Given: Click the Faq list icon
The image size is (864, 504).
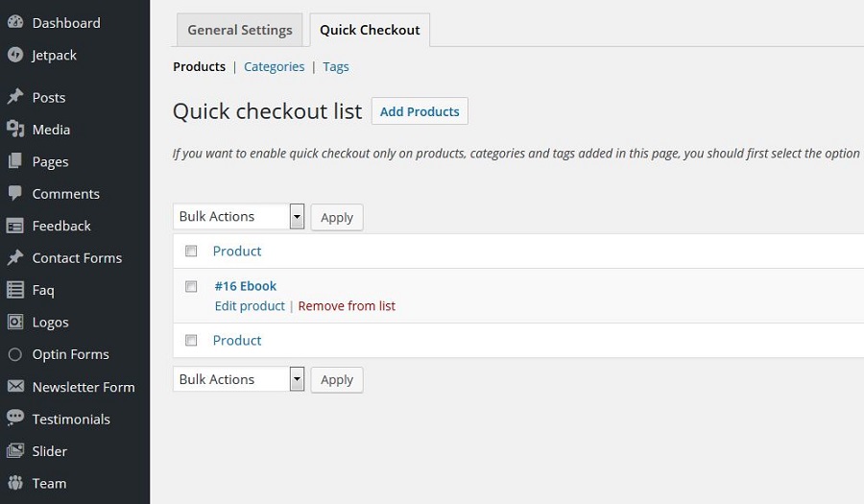Looking at the screenshot, I should click(15, 290).
